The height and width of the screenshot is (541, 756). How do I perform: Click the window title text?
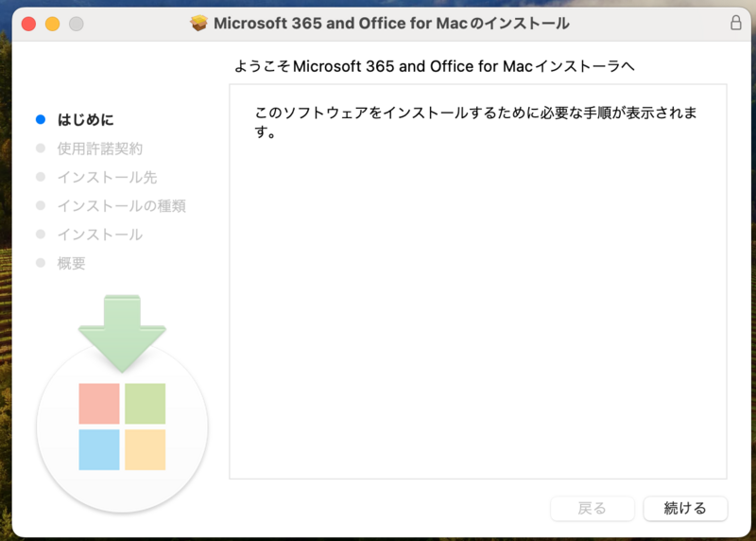391,23
